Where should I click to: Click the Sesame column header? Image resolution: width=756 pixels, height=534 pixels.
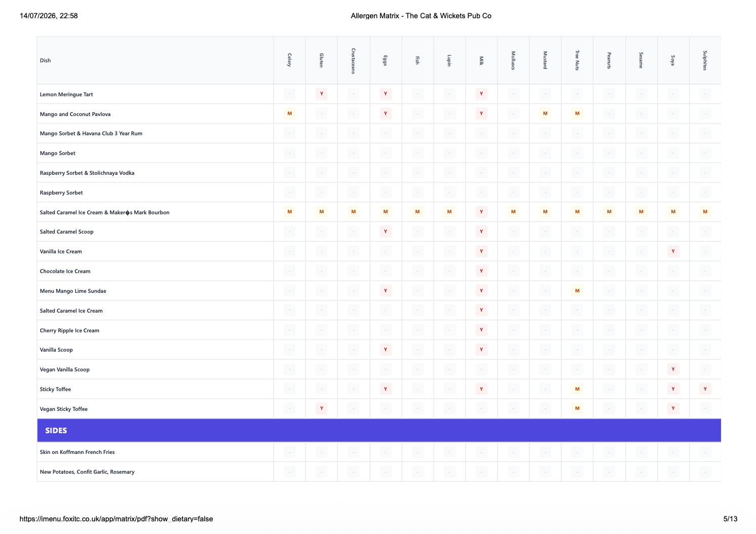coord(641,60)
